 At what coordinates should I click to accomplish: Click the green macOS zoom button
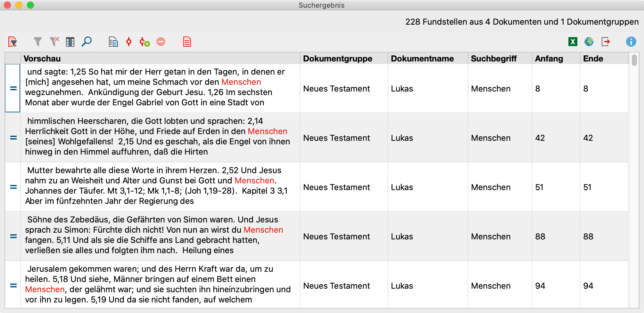tap(30, 5)
